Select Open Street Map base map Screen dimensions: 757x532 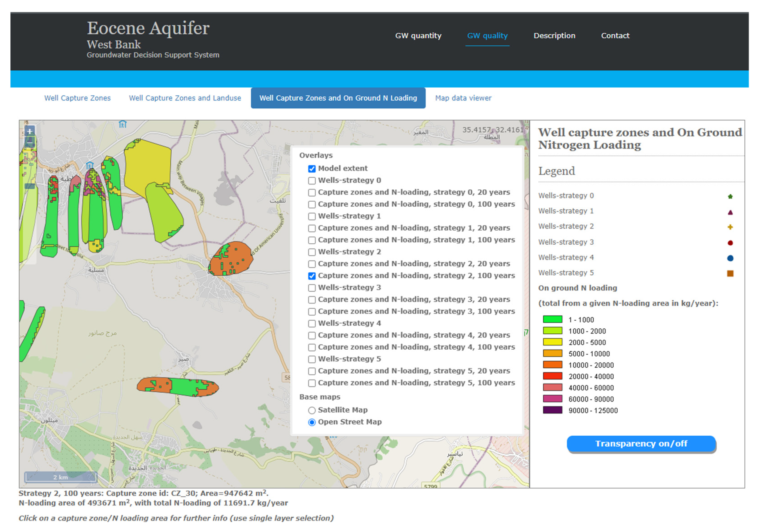point(311,422)
